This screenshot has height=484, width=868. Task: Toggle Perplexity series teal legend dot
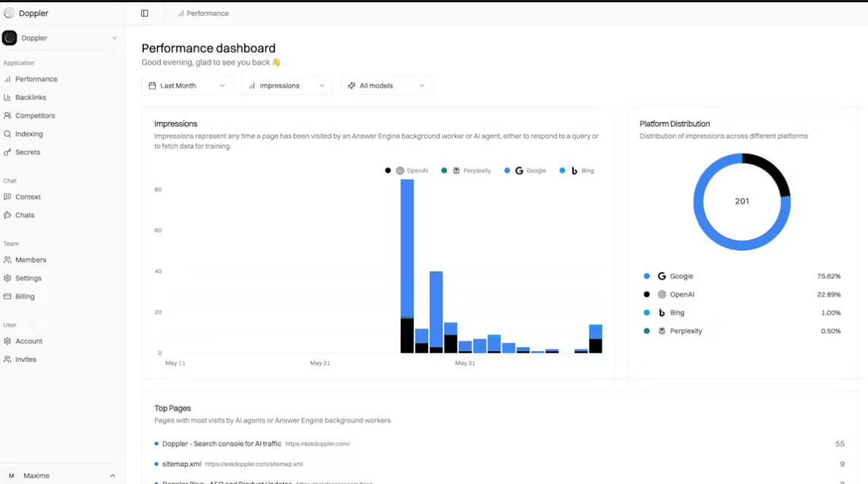tap(444, 171)
